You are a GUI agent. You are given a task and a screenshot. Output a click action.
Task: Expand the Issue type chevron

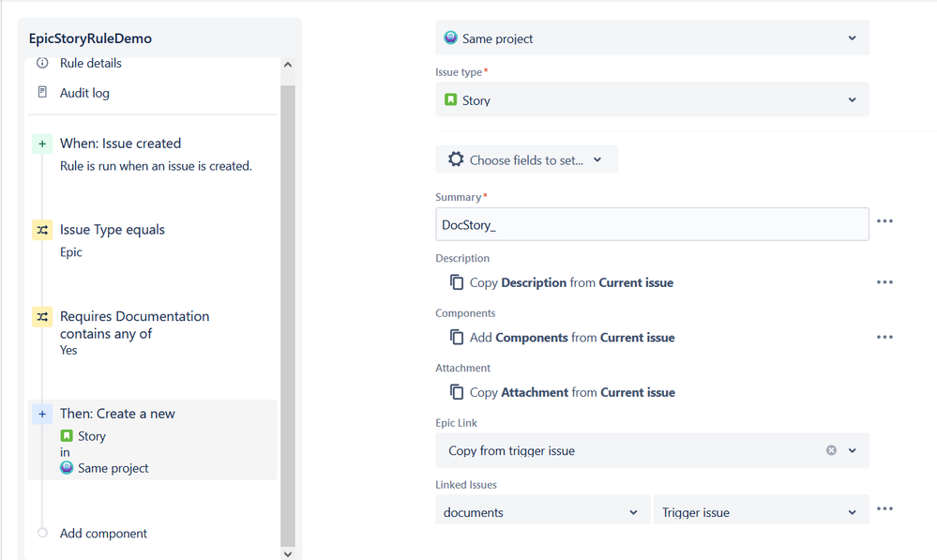coord(853,99)
